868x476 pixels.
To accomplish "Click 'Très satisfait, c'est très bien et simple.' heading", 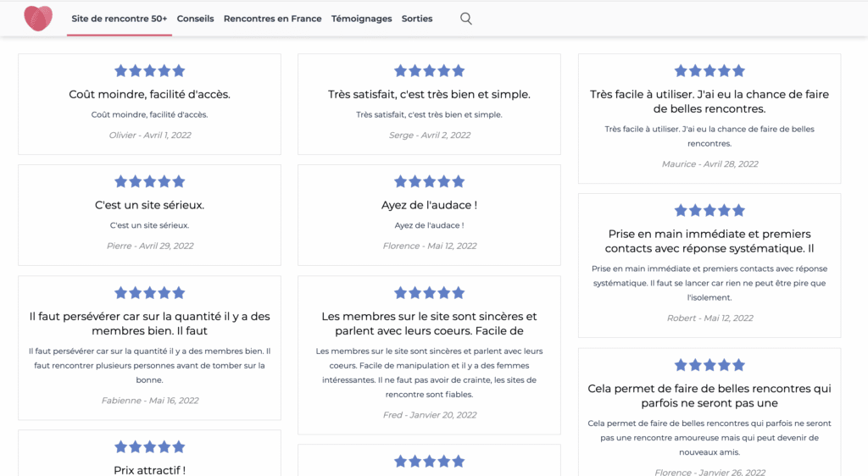I will (429, 95).
